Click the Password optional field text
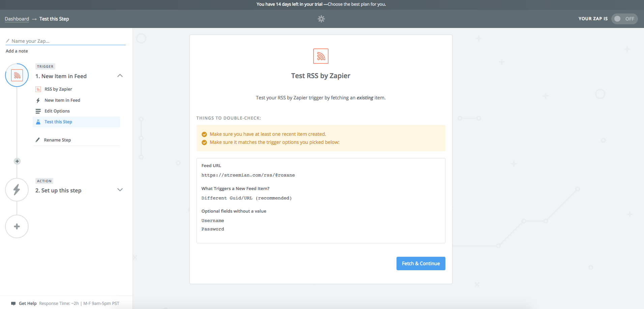Viewport: 644px width, 309px height. tap(213, 229)
